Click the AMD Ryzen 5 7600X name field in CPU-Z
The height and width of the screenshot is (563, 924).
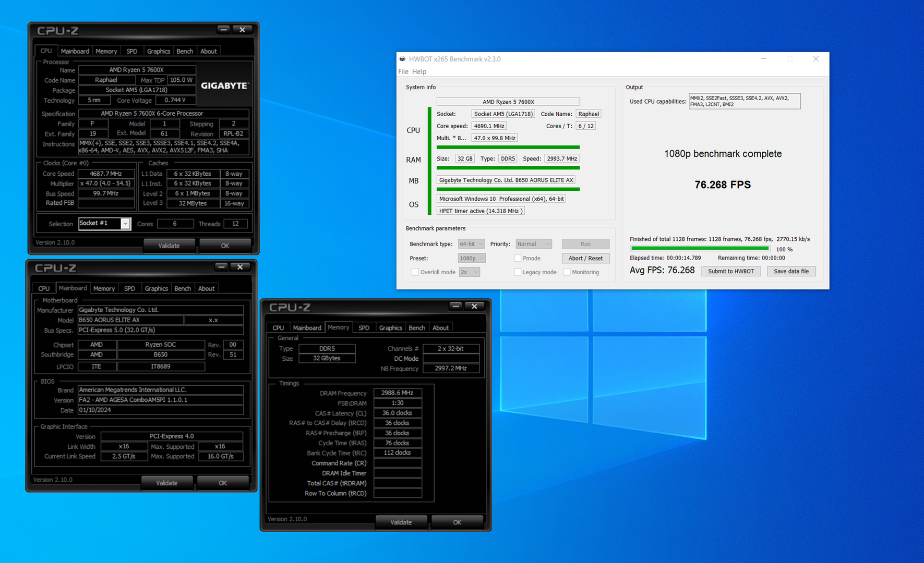(x=137, y=70)
